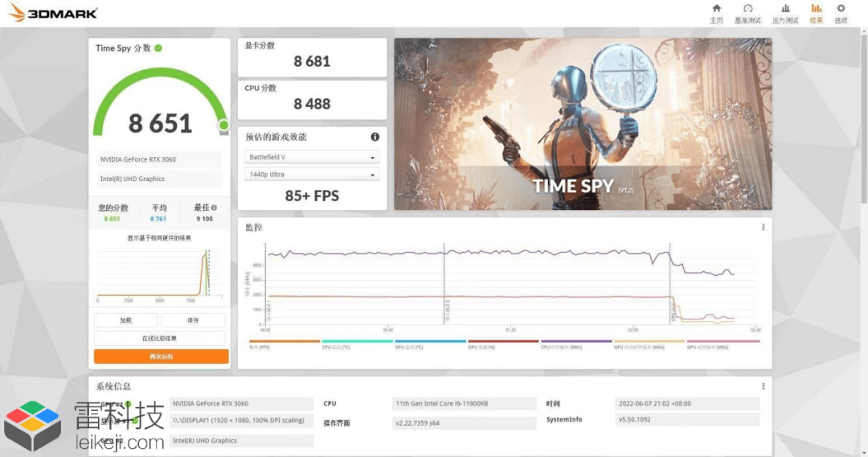Toggle the orange FPS legend in monitoring chart
Image resolution: width=868 pixels, height=457 pixels.
[x=284, y=344]
